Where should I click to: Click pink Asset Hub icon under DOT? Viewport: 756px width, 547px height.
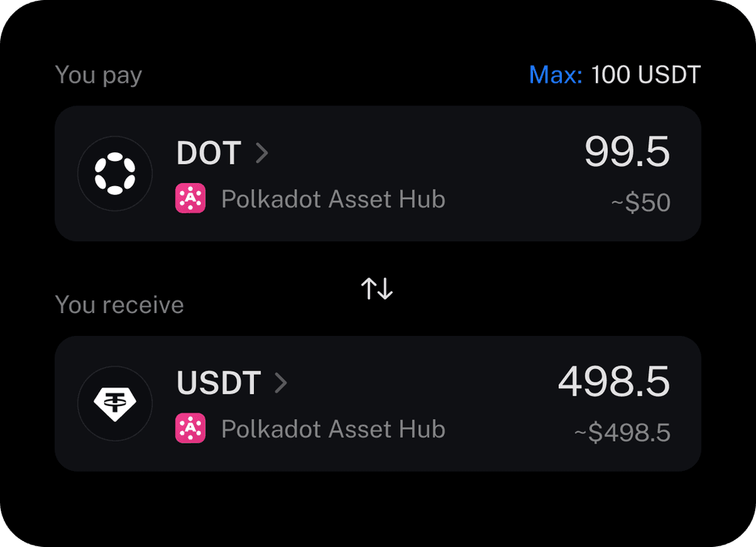[x=190, y=198]
